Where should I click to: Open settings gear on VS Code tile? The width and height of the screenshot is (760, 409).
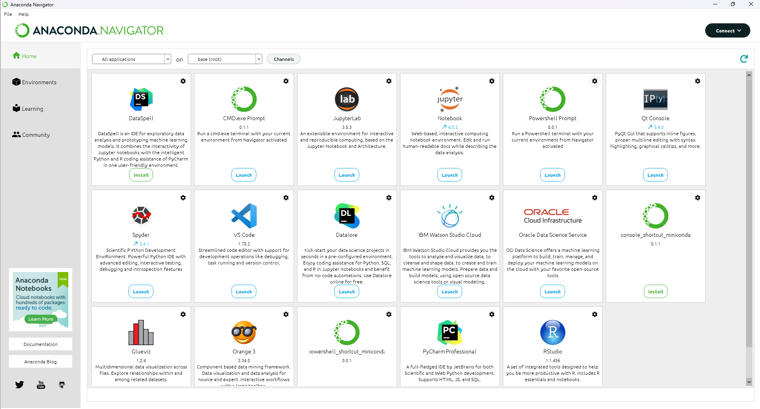pos(286,198)
